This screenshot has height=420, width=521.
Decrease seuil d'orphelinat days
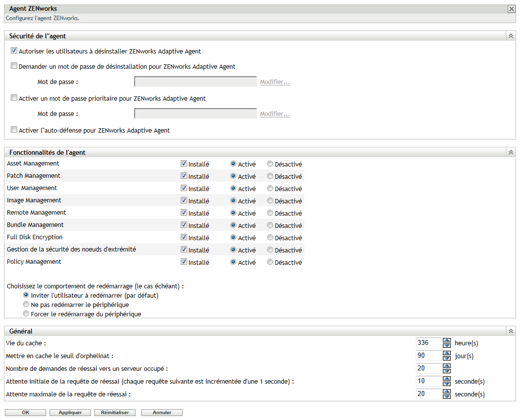point(447,358)
